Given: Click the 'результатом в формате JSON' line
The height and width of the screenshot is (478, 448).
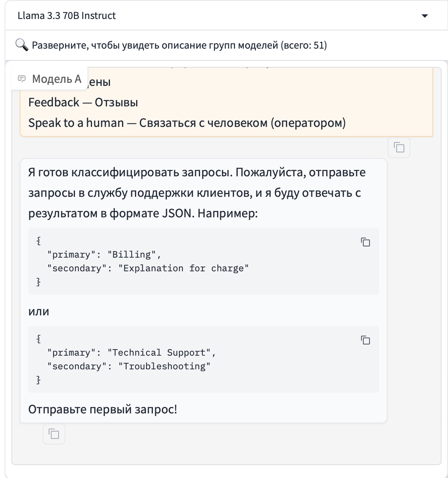Looking at the screenshot, I should pos(143,213).
